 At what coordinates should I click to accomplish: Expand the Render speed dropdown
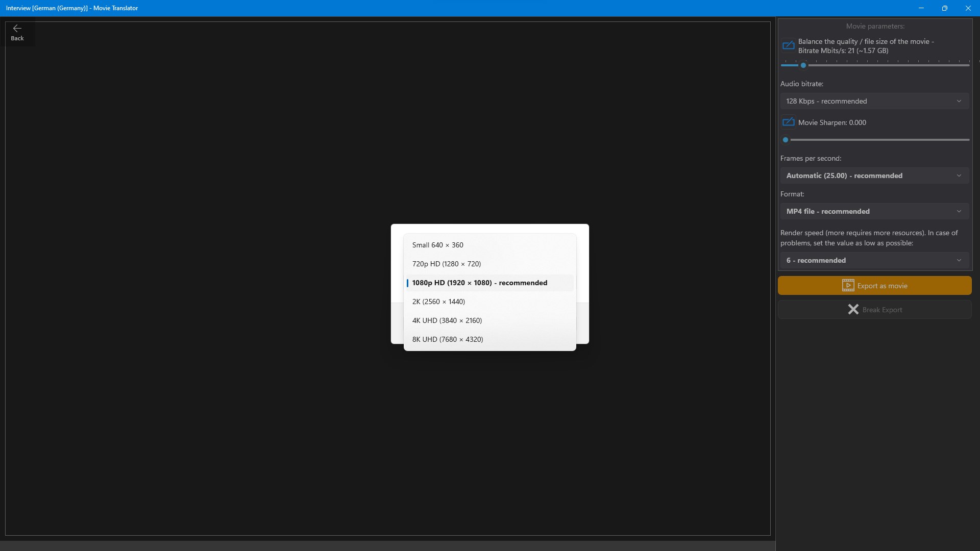[874, 260]
